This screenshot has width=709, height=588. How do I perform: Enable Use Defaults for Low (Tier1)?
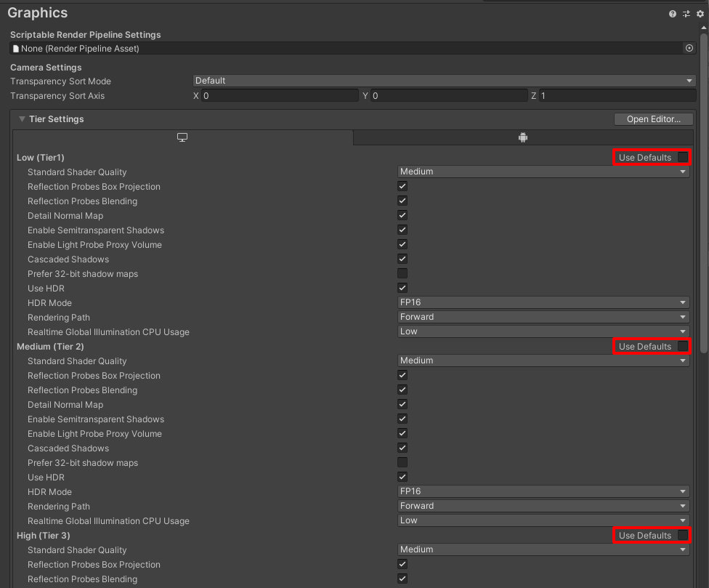683,157
